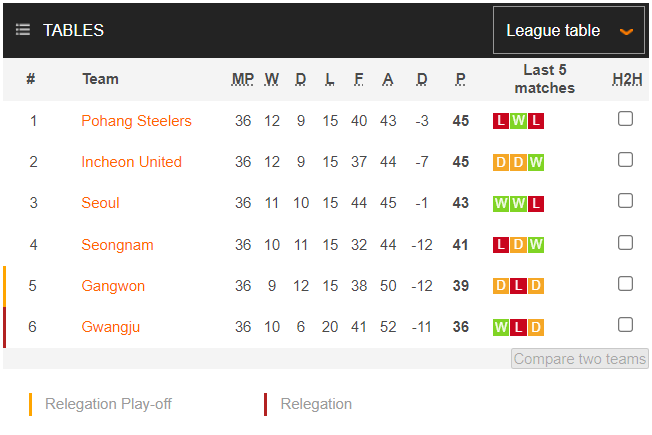
Task: Click the H2H column header
Action: 627,79
